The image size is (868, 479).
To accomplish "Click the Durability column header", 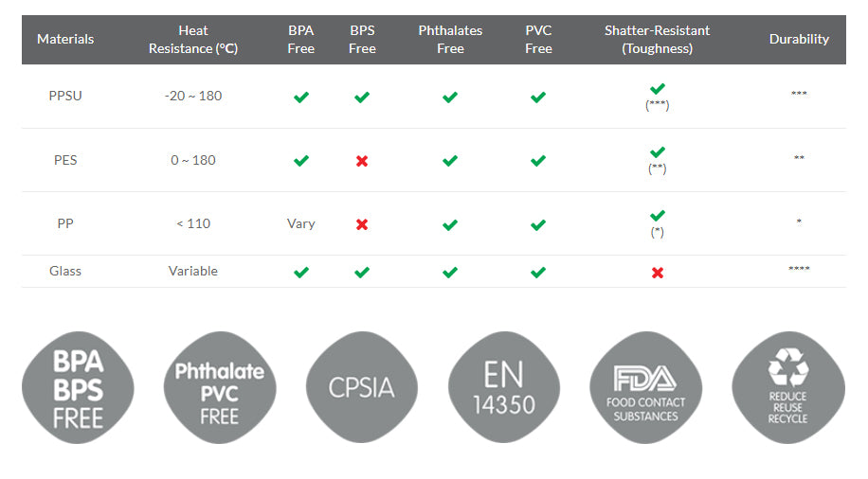I will 799,39.
